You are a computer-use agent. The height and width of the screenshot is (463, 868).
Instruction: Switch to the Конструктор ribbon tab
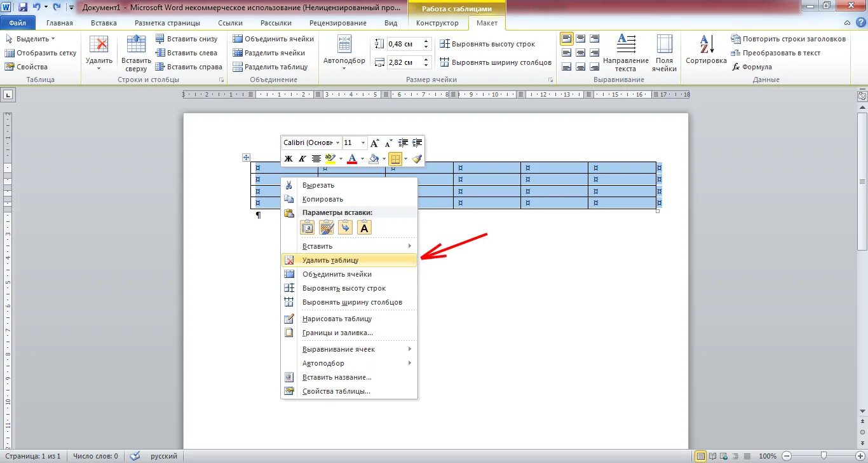click(x=437, y=23)
